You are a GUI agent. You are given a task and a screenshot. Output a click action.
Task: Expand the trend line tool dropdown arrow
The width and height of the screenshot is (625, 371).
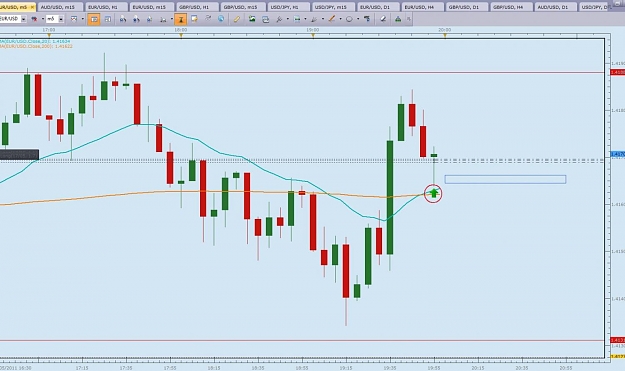(x=340, y=19)
